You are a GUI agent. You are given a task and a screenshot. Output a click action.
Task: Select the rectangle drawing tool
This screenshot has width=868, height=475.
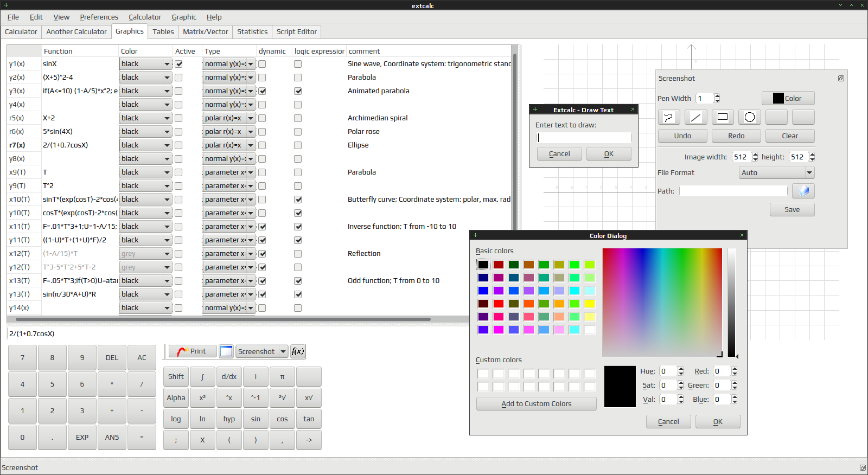pyautogui.click(x=723, y=117)
